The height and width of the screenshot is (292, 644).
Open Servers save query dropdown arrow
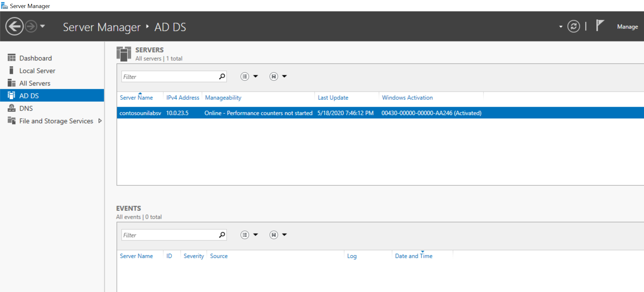click(284, 76)
